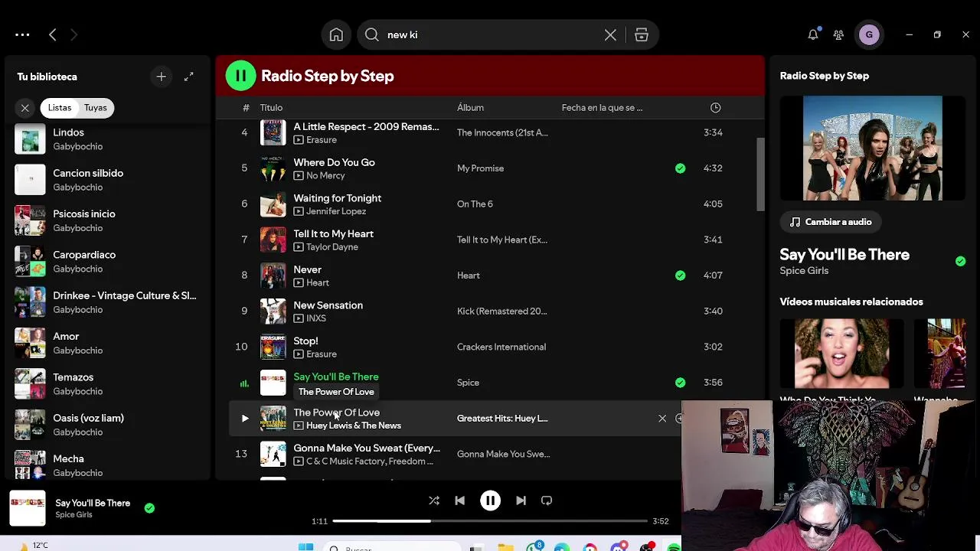Open the Psicosis inicio playlist
The width and height of the screenshot is (980, 551).
pyautogui.click(x=107, y=220)
